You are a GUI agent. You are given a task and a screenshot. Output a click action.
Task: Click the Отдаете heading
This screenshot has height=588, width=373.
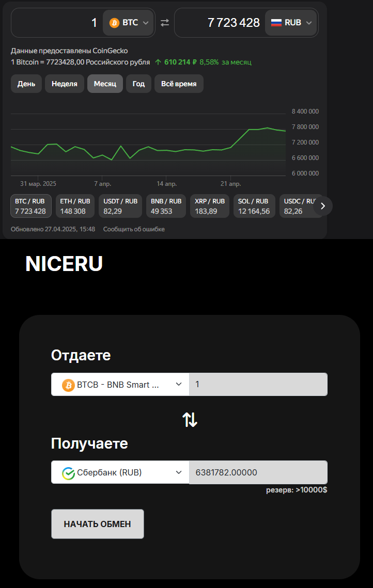pyautogui.click(x=81, y=355)
